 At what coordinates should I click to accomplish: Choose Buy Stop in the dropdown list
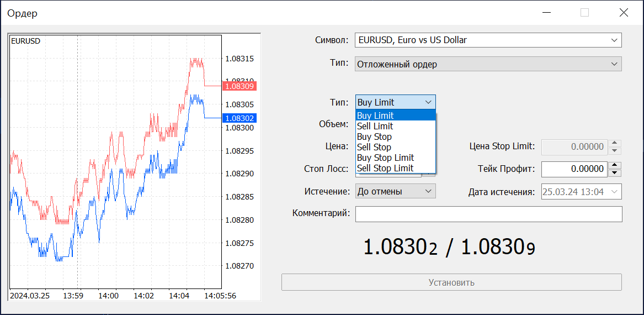396,136
